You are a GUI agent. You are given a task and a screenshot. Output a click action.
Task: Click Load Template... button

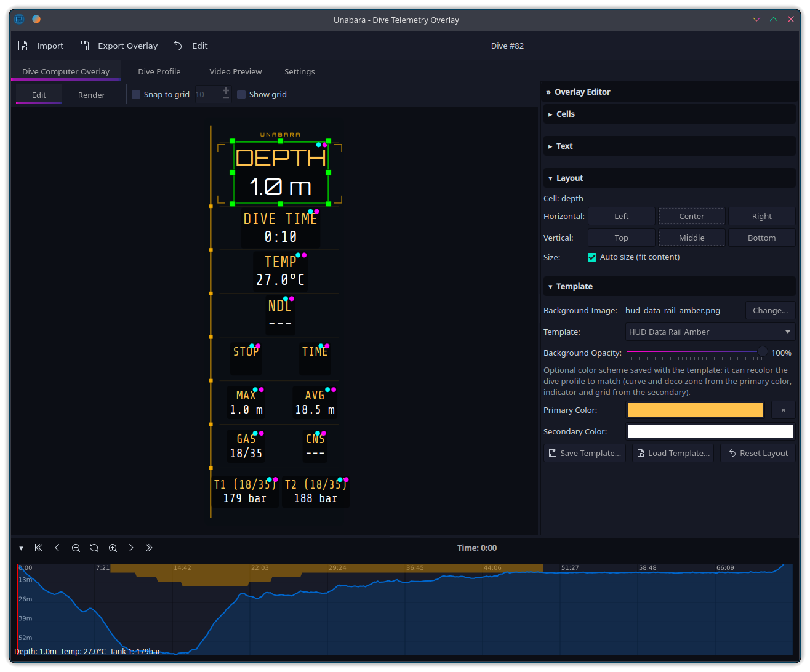click(x=673, y=453)
